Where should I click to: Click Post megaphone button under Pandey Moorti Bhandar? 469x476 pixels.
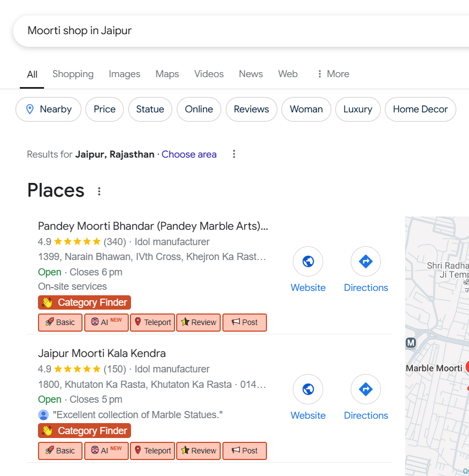pos(244,322)
